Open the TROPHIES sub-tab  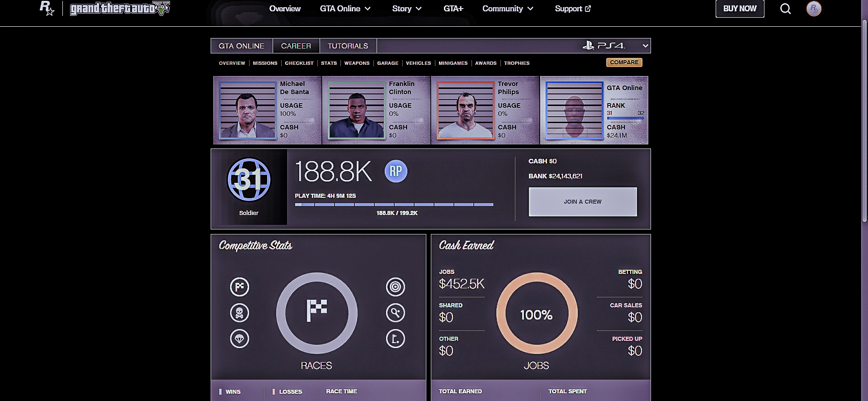(x=517, y=63)
